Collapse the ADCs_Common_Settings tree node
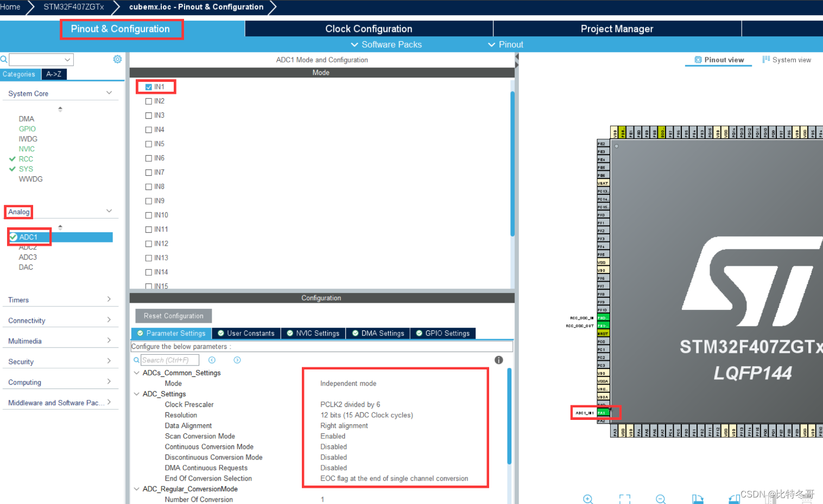The image size is (823, 504). coord(136,373)
